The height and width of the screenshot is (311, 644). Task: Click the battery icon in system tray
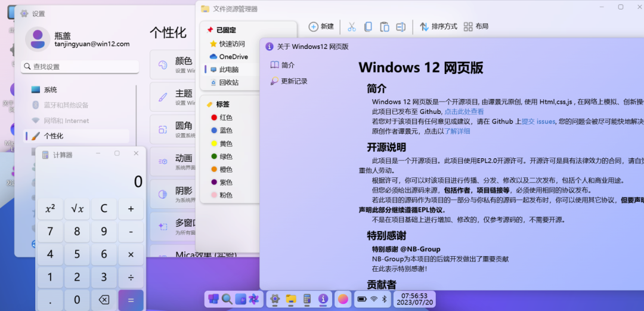pyautogui.click(x=363, y=299)
